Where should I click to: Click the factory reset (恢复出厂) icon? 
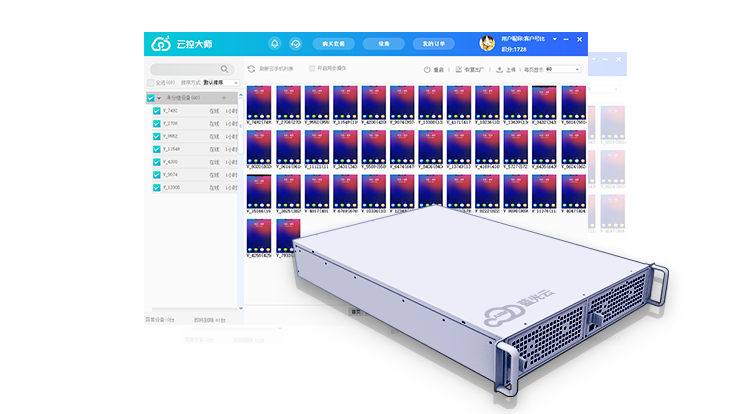pyautogui.click(x=458, y=70)
